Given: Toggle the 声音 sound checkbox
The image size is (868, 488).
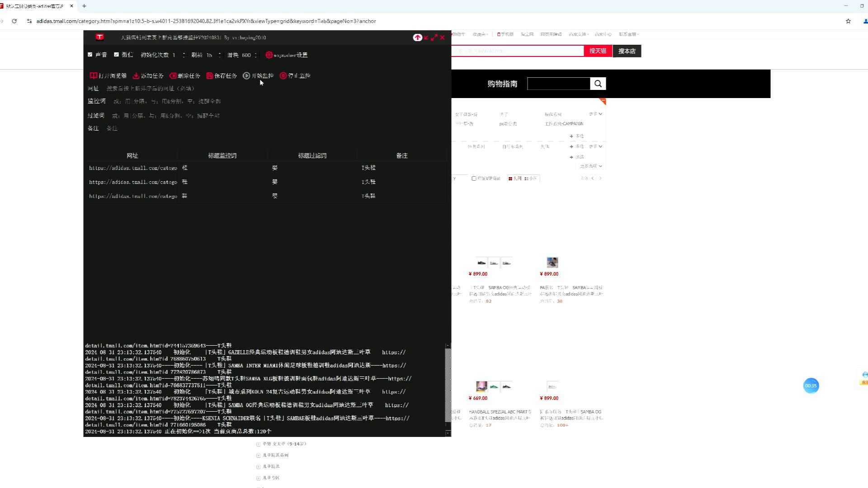Looking at the screenshot, I should (x=90, y=55).
